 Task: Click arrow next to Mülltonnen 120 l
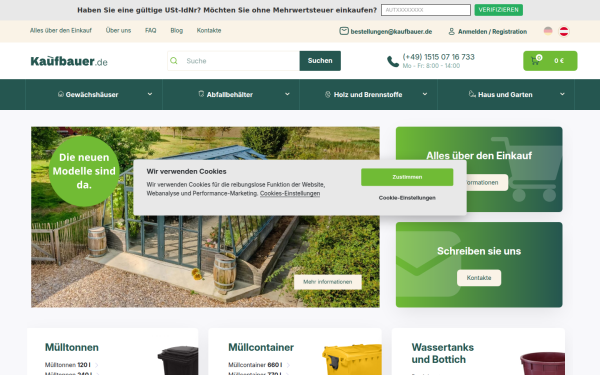tap(96, 365)
